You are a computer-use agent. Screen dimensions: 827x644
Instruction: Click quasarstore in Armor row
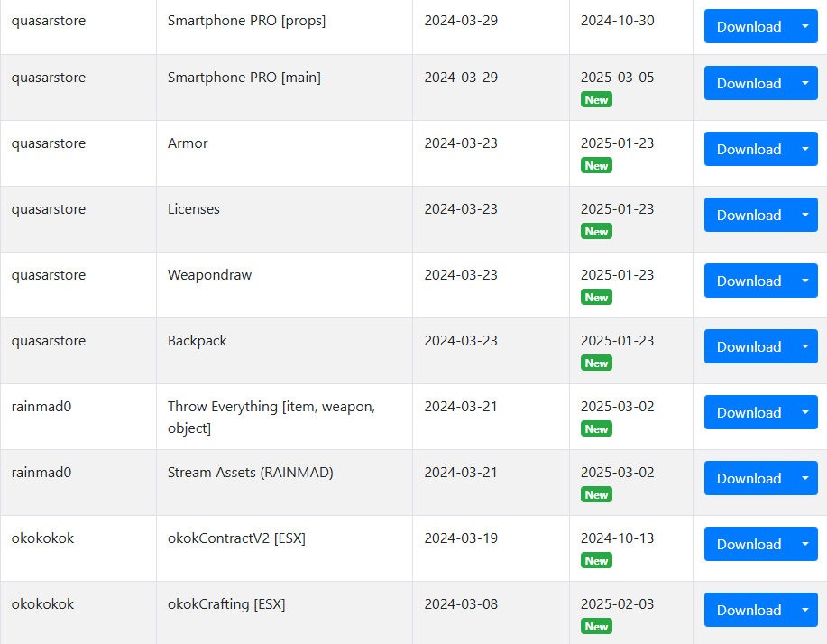[x=49, y=143]
